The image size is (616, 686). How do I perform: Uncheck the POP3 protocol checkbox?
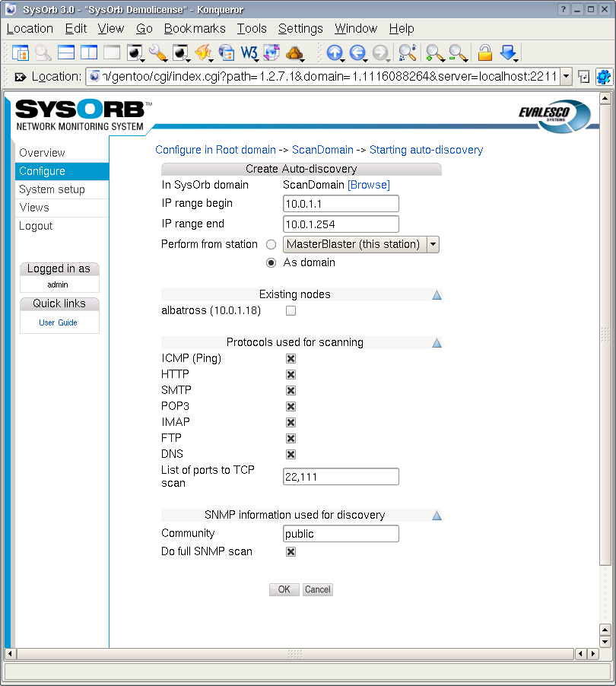click(291, 406)
